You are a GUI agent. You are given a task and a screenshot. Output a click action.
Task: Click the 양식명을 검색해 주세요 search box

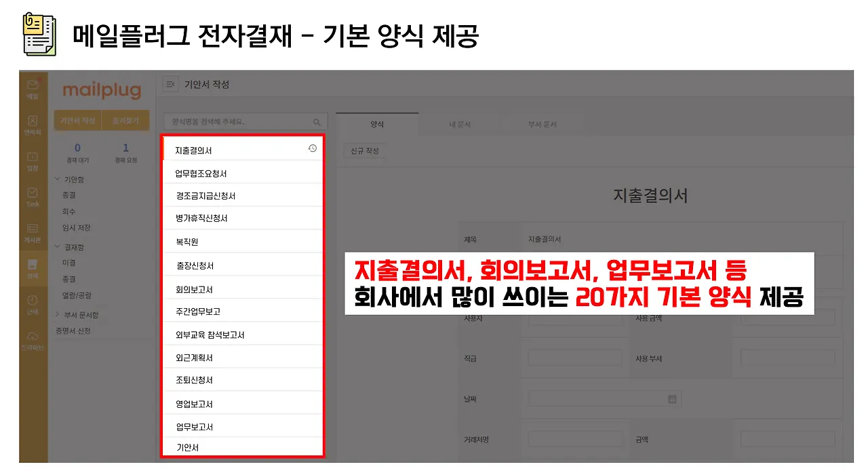[x=245, y=122]
